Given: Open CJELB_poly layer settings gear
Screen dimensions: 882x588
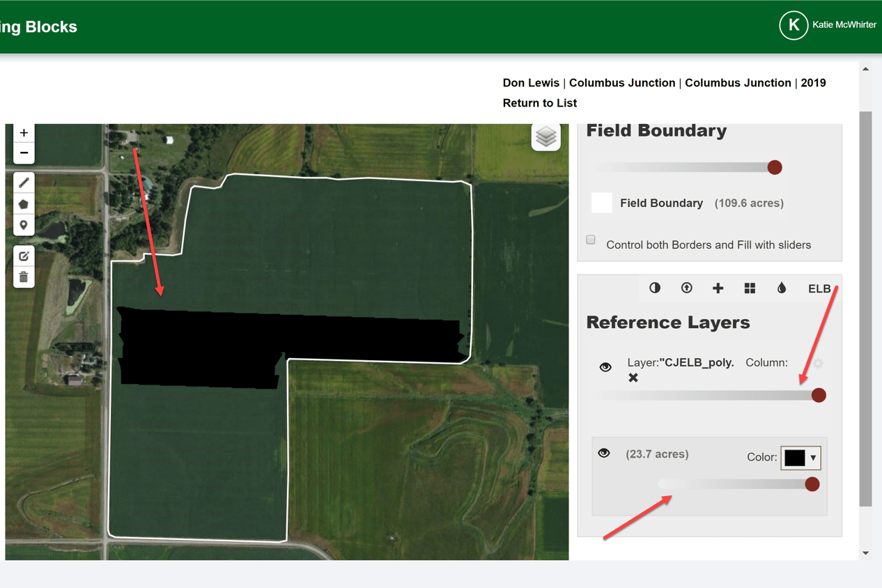Looking at the screenshot, I should [x=819, y=363].
